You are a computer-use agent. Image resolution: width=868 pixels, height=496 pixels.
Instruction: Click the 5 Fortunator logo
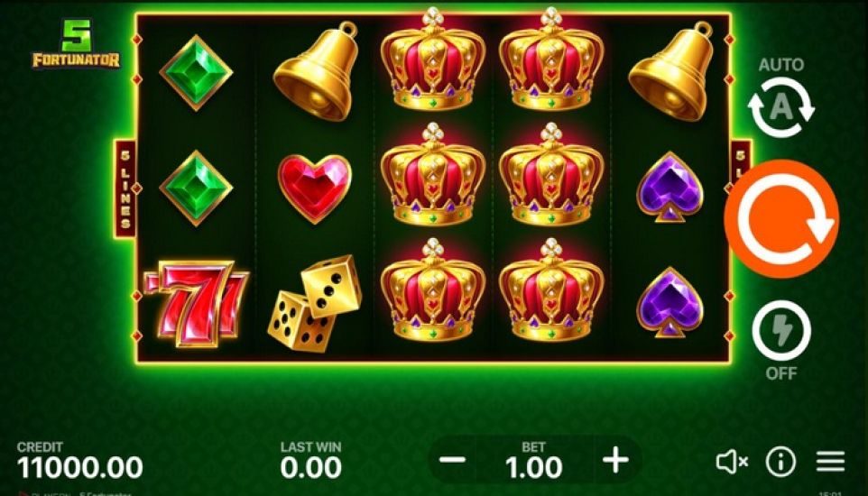coord(76,44)
